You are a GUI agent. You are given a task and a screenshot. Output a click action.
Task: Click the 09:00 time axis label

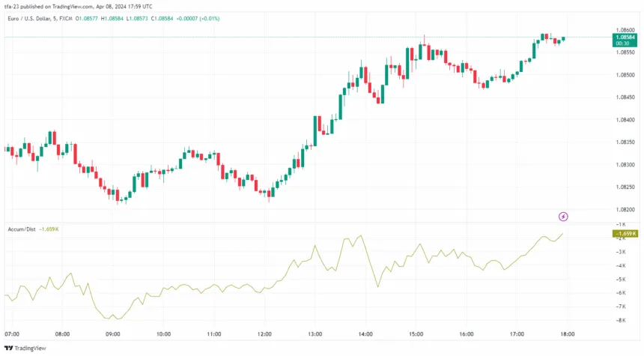113,334
